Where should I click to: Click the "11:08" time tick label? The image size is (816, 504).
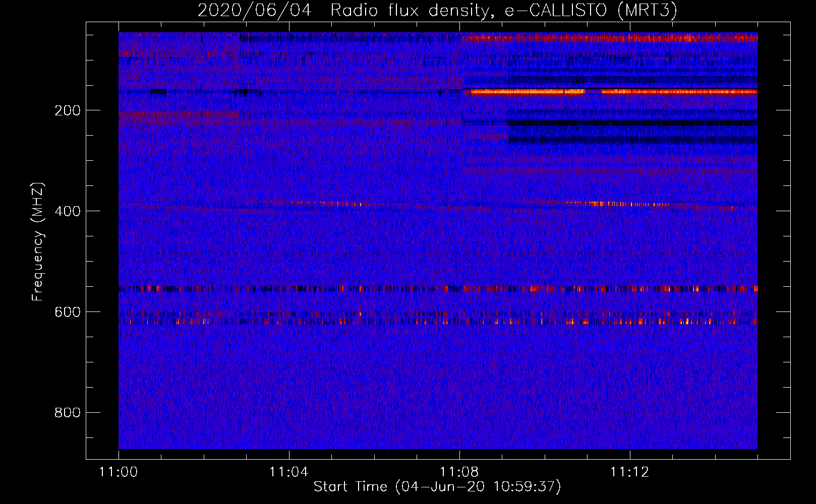[x=459, y=472]
